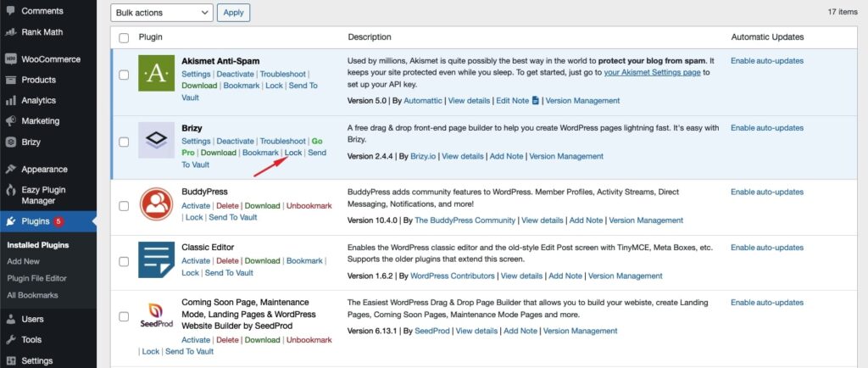Unbookmark the BuddyPress plugin

tap(309, 206)
